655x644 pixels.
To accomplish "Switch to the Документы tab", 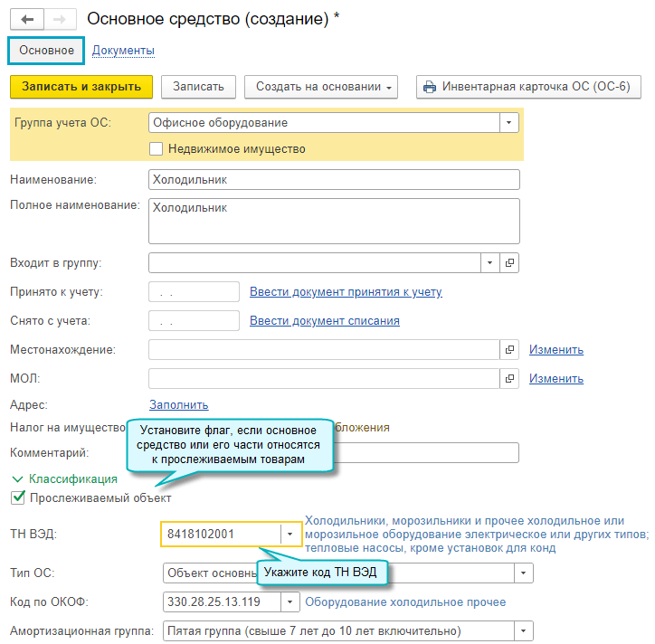I will [123, 51].
